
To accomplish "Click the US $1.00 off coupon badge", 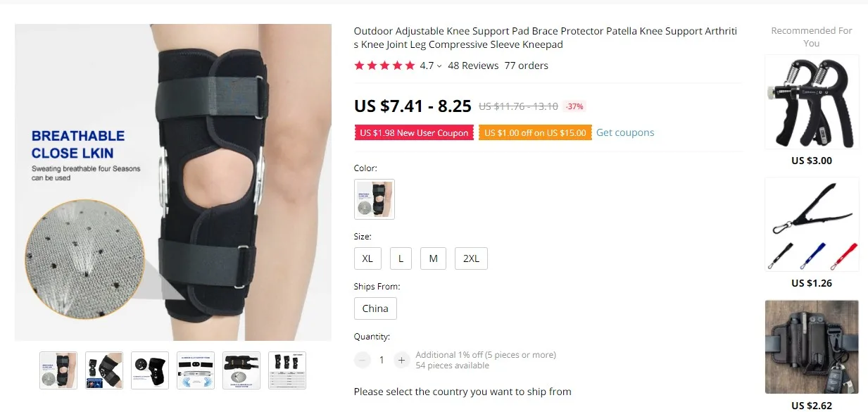I will [x=535, y=133].
